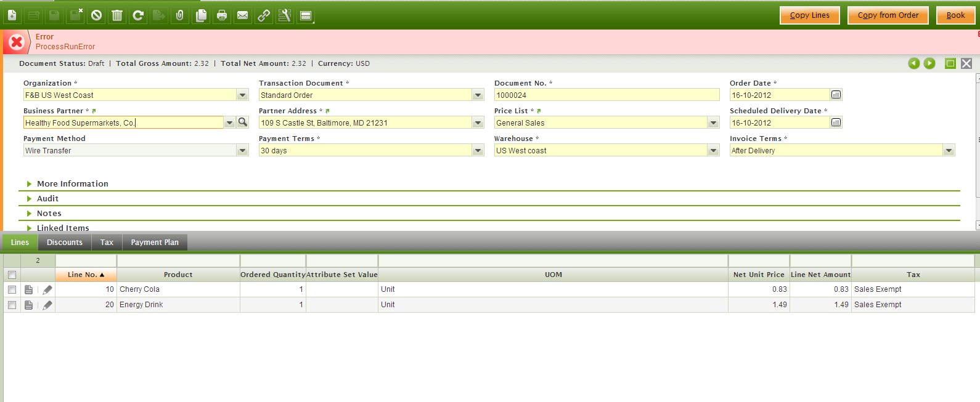Expand the Notes section

point(44,213)
